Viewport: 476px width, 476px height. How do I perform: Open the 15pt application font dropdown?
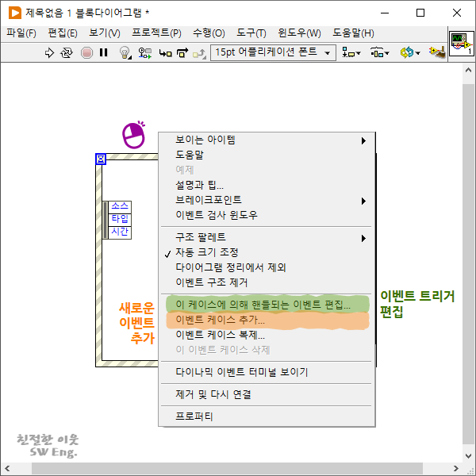tap(273, 53)
